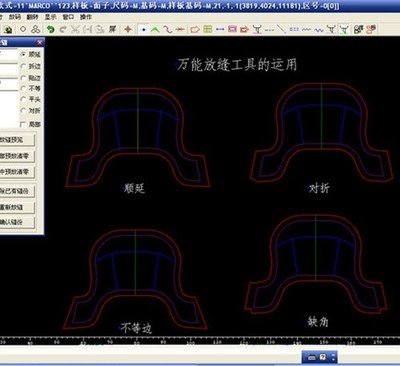Select the 贴边 radio option
Viewport: 400px width, 366px height.
pos(30,78)
